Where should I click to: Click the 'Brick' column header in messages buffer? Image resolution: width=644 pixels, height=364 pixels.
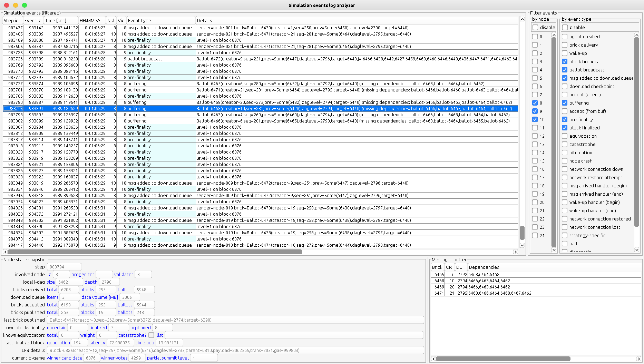438,267
